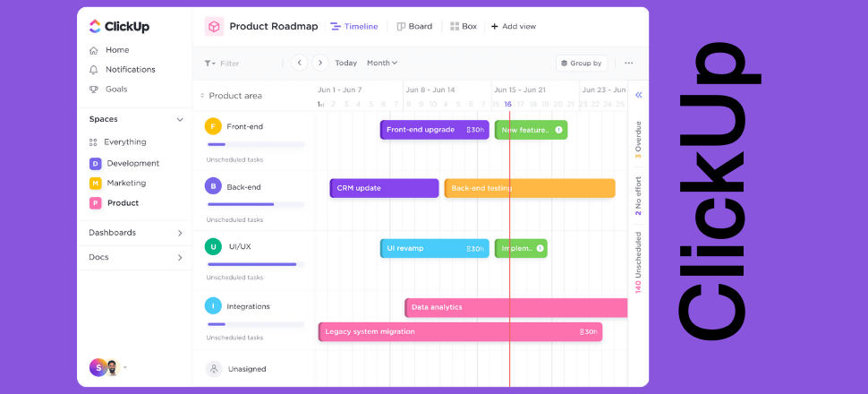This screenshot has width=868, height=394.
Task: Click the purple S user avatar
Action: coord(98,367)
